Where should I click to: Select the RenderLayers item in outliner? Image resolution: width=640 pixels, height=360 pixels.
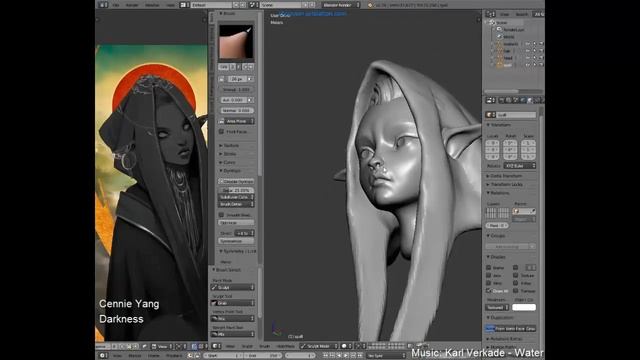[513, 30]
